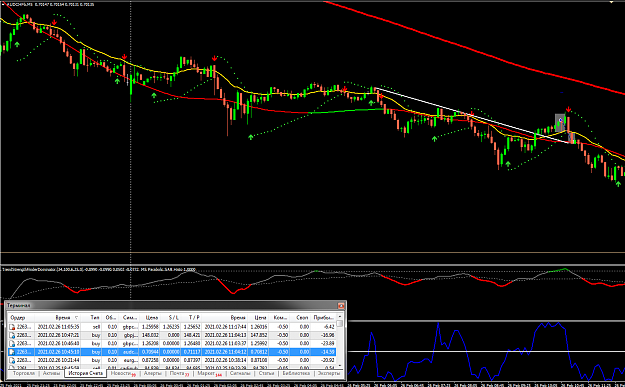625x387 pixels.
Task: Open the Сигналы tab
Action: click(x=240, y=373)
